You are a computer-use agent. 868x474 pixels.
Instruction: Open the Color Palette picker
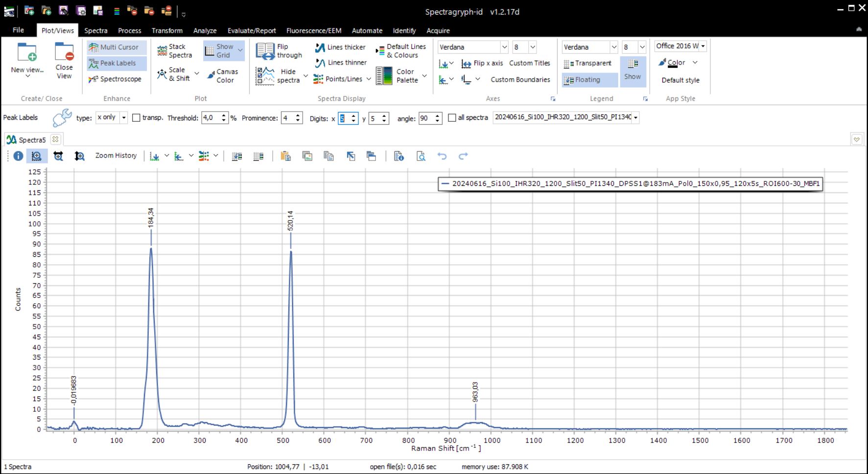tap(398, 76)
